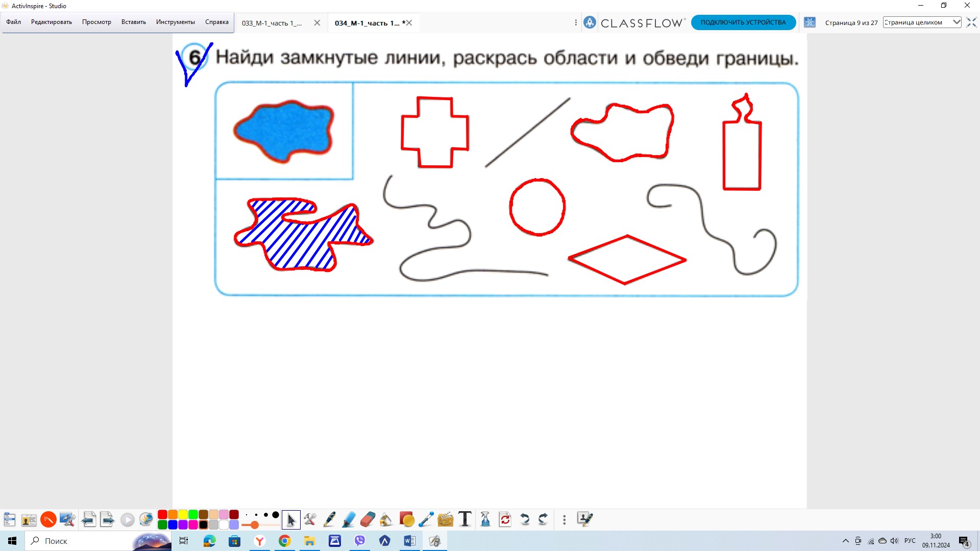Close the 034_М-1_часть 1 tab

[409, 23]
